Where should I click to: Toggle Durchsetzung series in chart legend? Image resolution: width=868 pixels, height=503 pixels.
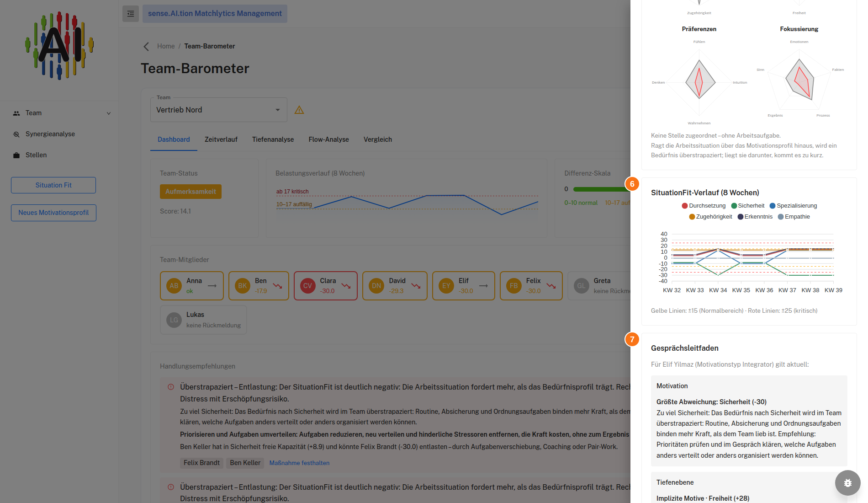704,206
